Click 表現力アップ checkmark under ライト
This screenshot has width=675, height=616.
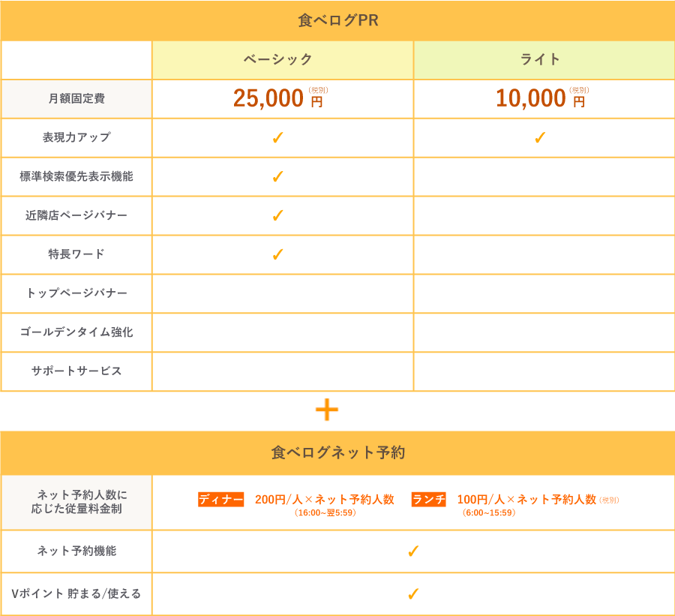click(x=540, y=138)
